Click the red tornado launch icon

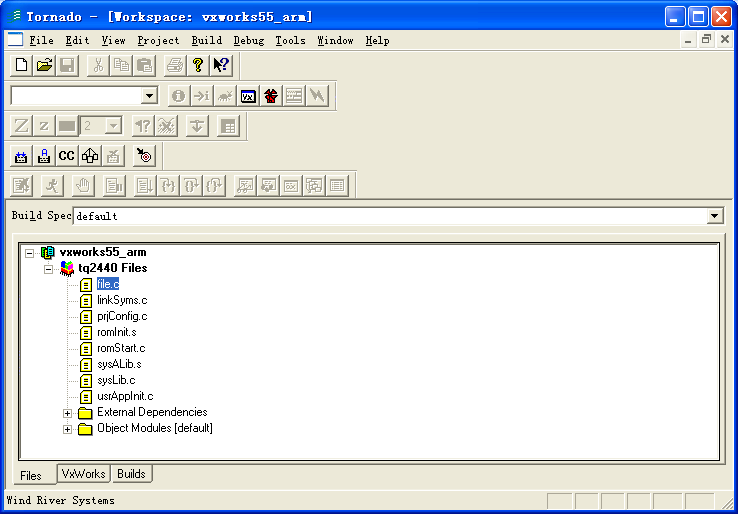coord(271,96)
